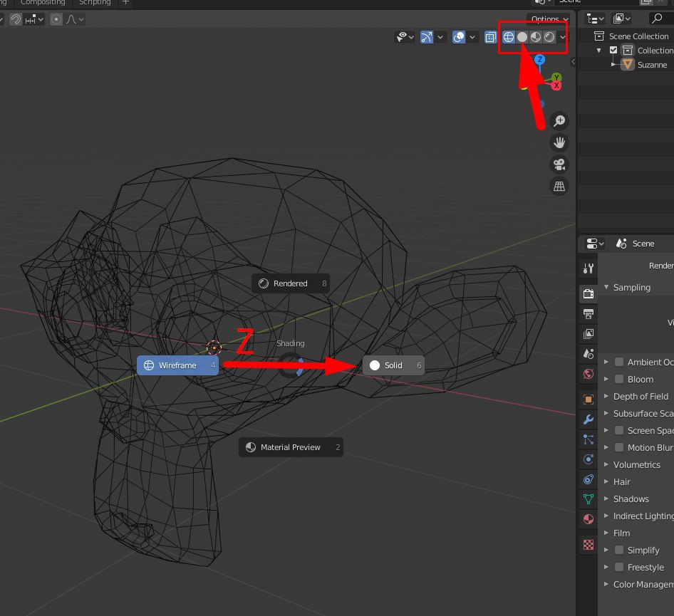Toggle proportional editing icon
The width and height of the screenshot is (674, 616).
pyautogui.click(x=56, y=19)
